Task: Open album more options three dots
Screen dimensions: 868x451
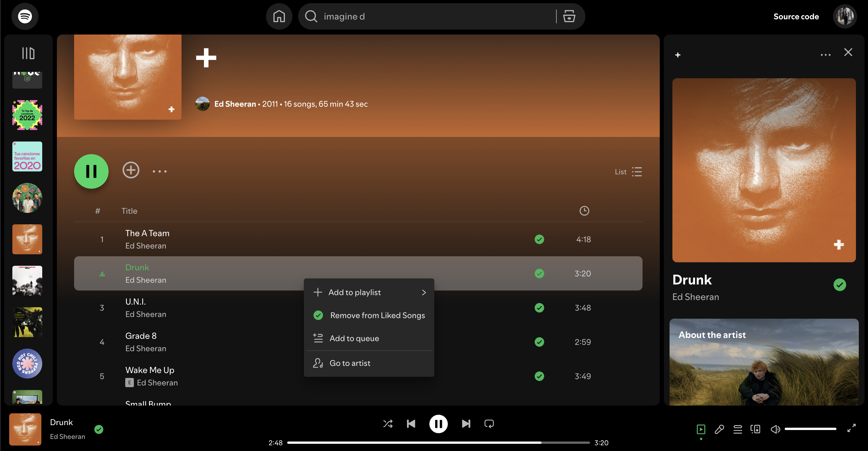Action: coord(159,171)
